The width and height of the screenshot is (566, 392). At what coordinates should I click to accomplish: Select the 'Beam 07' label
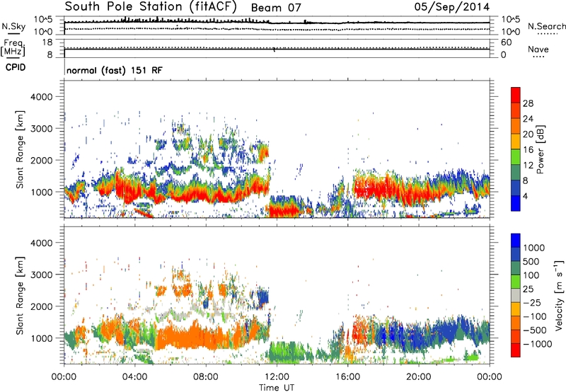pos(276,8)
